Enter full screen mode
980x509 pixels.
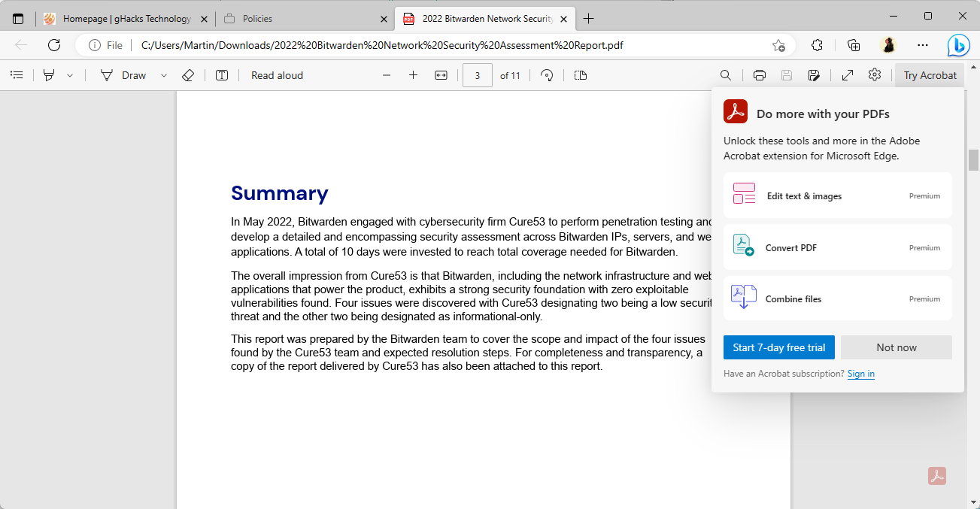[848, 75]
